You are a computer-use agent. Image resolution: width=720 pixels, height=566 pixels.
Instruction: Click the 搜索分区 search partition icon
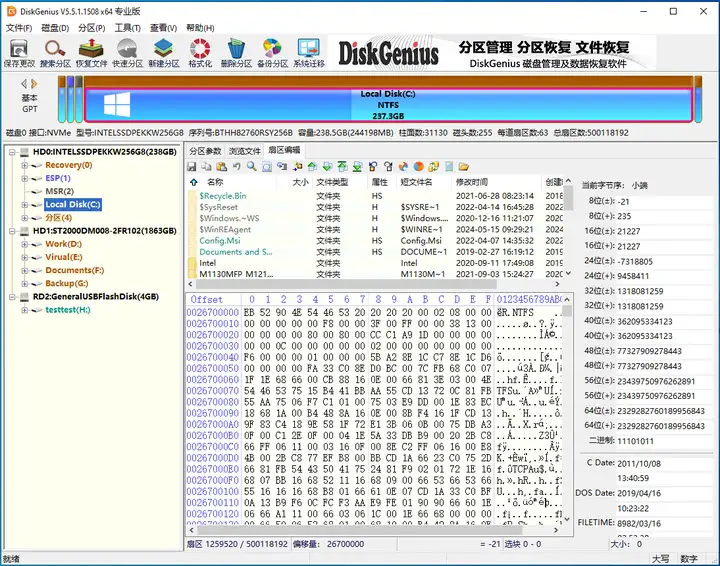[55, 54]
